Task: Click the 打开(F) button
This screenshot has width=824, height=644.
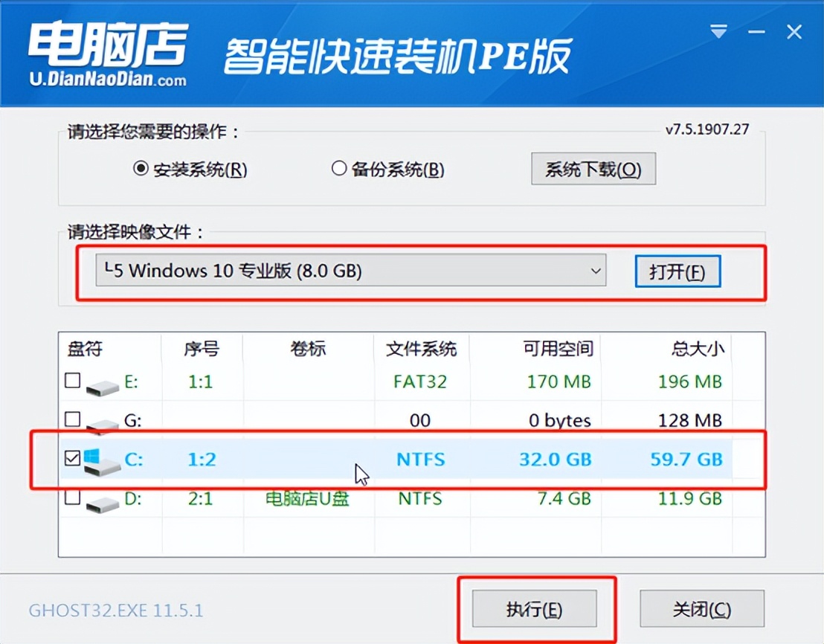Action: pos(677,271)
